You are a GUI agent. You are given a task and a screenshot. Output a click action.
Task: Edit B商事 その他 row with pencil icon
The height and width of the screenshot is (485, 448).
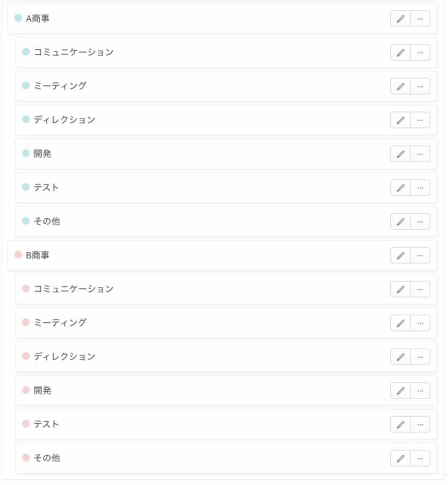pos(401,458)
